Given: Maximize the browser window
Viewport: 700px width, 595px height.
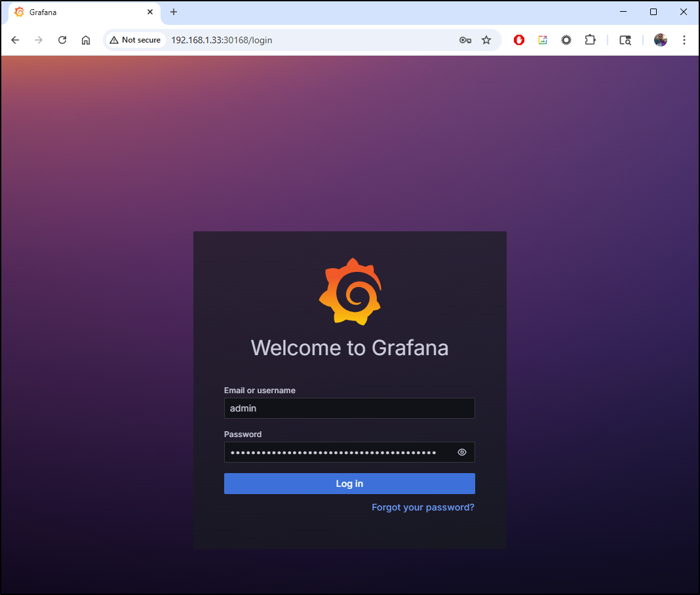Looking at the screenshot, I should pyautogui.click(x=653, y=12).
